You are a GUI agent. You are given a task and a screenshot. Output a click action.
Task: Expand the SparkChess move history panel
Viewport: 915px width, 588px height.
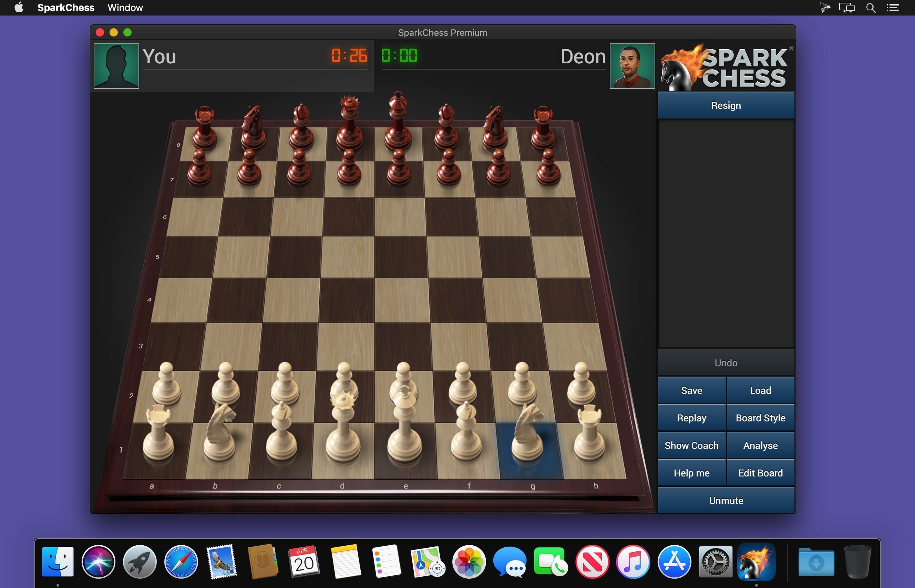[726, 233]
